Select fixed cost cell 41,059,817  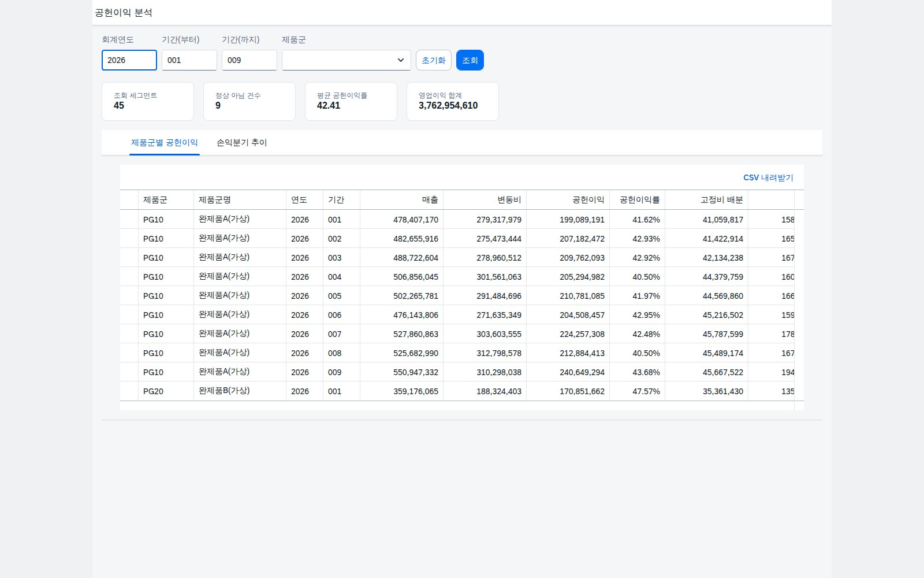tap(707, 220)
